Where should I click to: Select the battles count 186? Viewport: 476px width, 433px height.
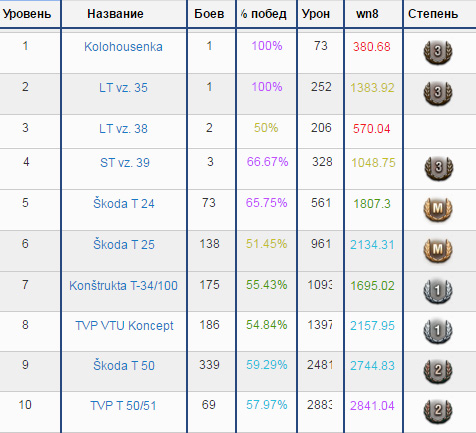(209, 325)
